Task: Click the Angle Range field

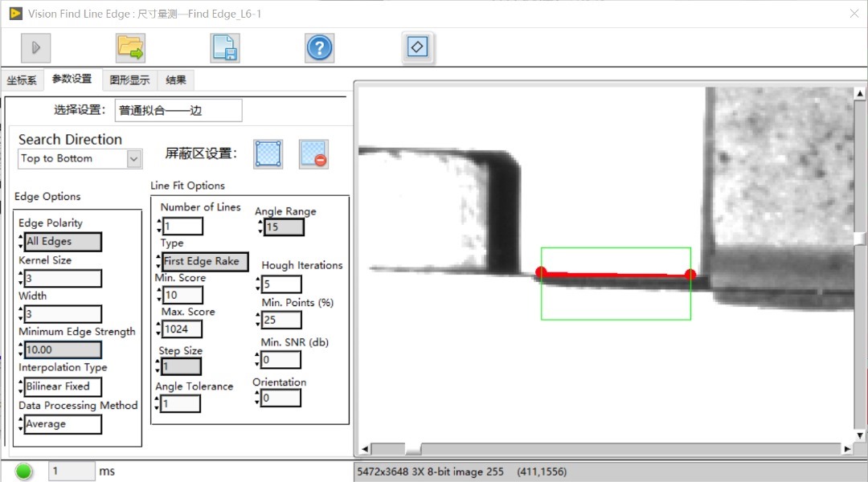Action: click(x=284, y=227)
